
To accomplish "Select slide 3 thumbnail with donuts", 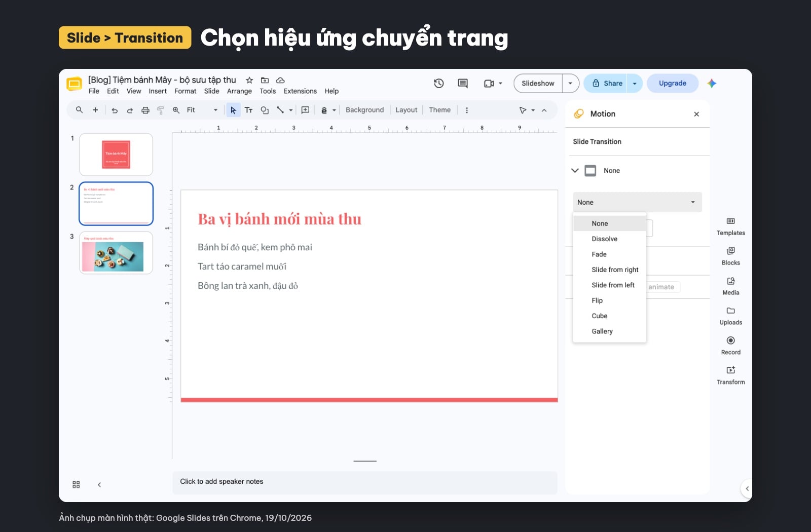I will click(x=116, y=253).
